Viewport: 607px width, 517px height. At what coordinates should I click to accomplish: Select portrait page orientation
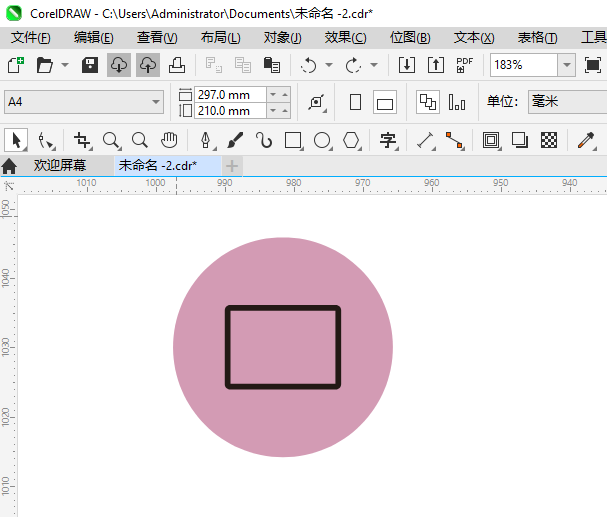pyautogui.click(x=355, y=102)
